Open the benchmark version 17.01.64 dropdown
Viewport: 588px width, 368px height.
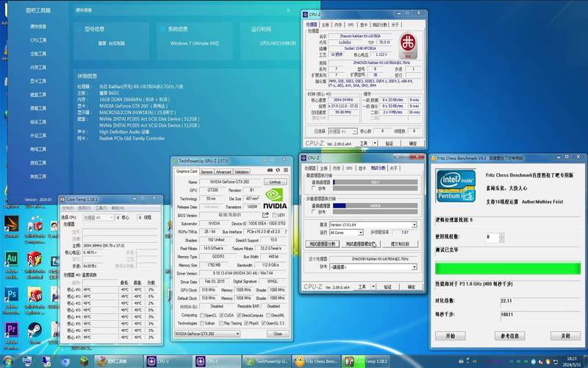pyautogui.click(x=373, y=224)
